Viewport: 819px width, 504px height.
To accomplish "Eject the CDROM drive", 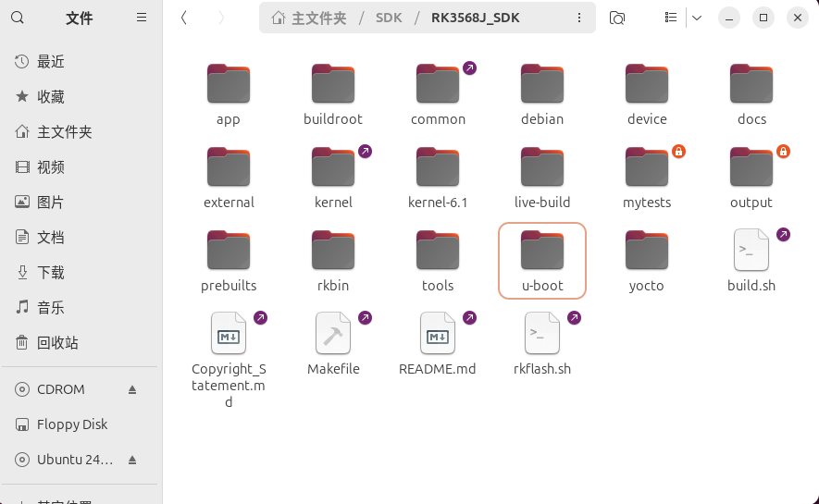I will [x=132, y=389].
